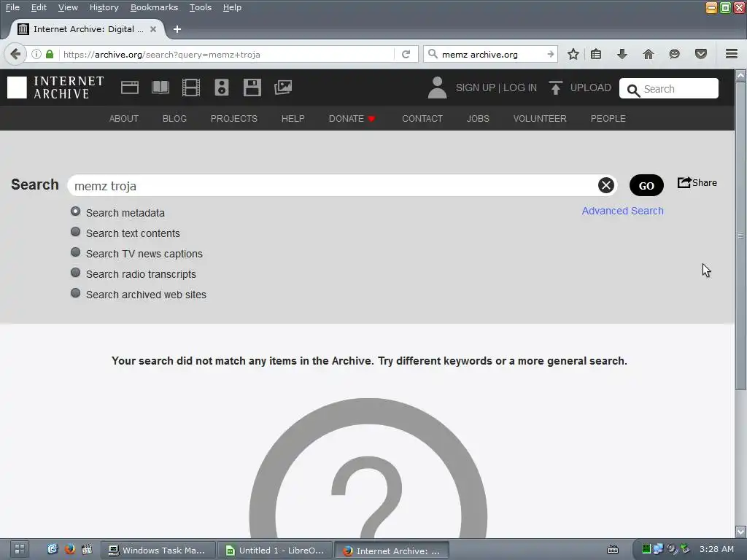The height and width of the screenshot is (560, 747).
Task: Reload the page with the refresh icon
Action: click(406, 54)
